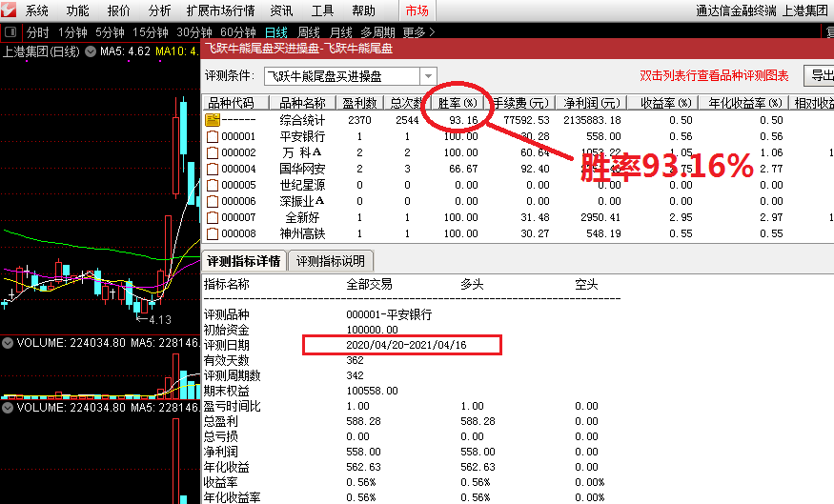Click page icon for 000006 row
This screenshot has width=834, height=504.
213,201
